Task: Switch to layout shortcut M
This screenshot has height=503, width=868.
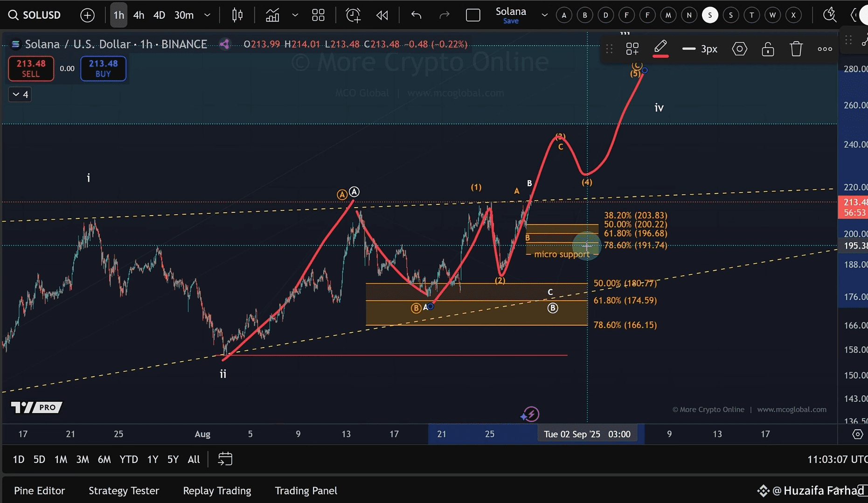Action: pyautogui.click(x=668, y=15)
